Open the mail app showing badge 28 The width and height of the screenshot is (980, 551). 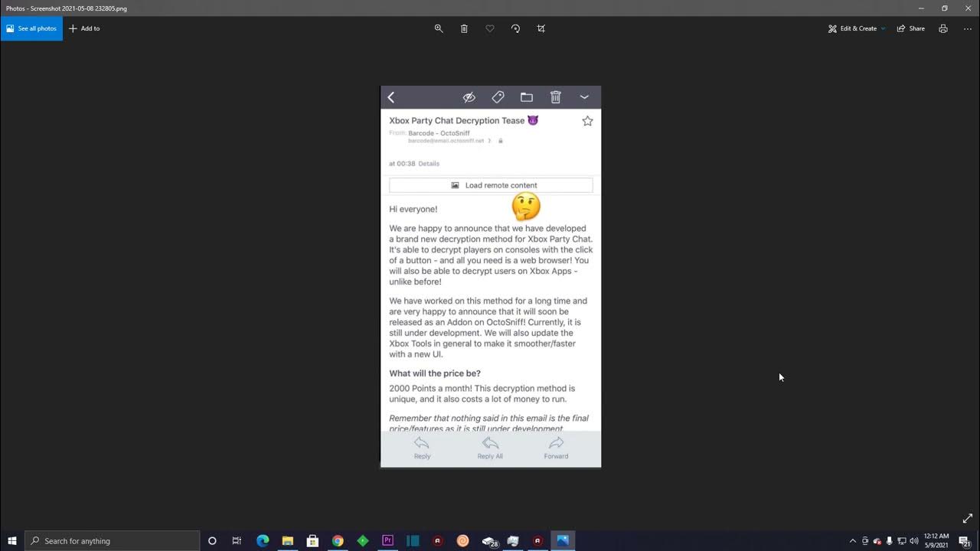490,541
